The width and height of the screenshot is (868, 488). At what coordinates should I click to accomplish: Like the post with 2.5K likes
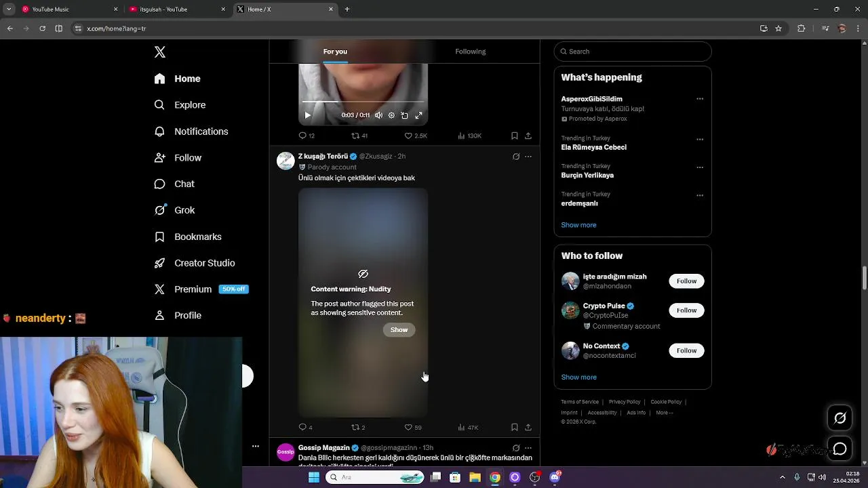click(416, 136)
